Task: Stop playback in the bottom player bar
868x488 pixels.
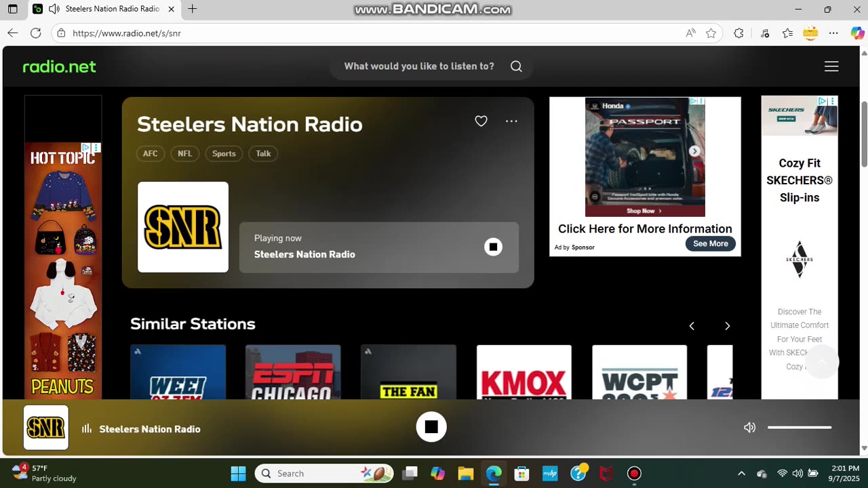Action: pyautogui.click(x=431, y=427)
